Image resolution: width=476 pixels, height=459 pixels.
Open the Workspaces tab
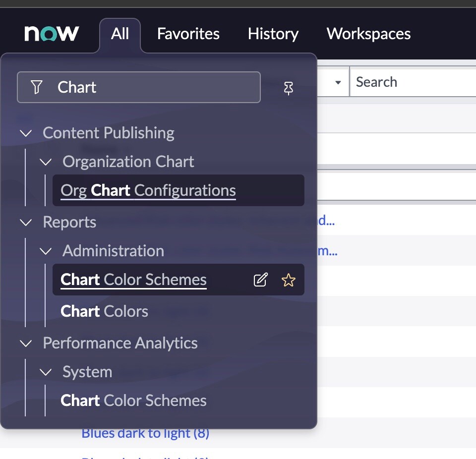tap(368, 34)
